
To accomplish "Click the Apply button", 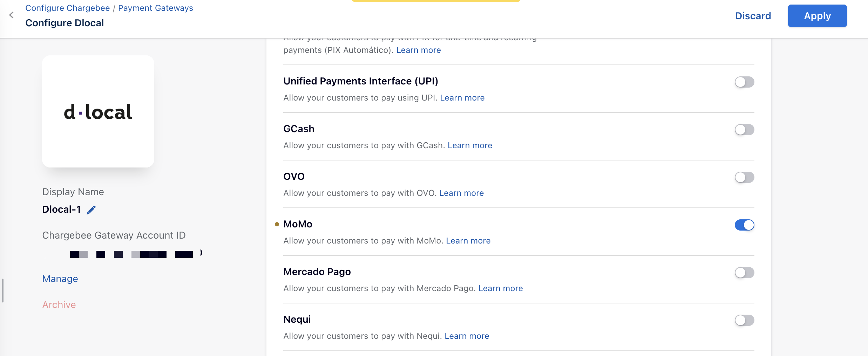I will tap(817, 16).
